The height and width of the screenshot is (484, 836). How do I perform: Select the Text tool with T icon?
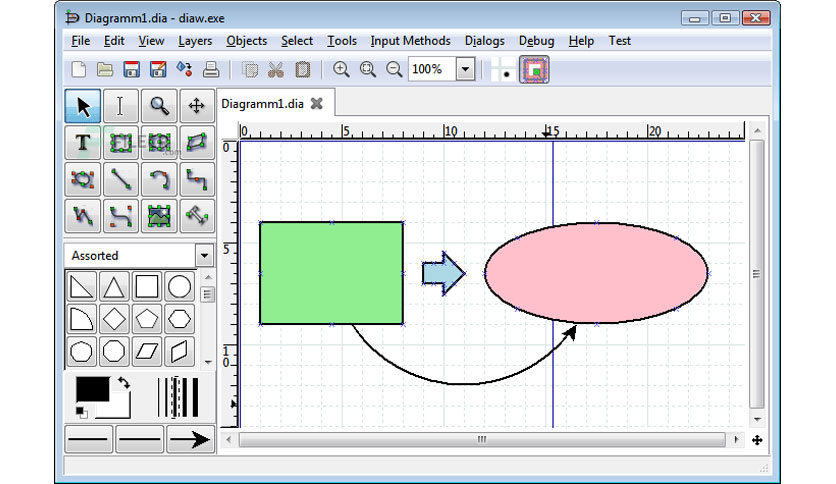pyautogui.click(x=83, y=143)
